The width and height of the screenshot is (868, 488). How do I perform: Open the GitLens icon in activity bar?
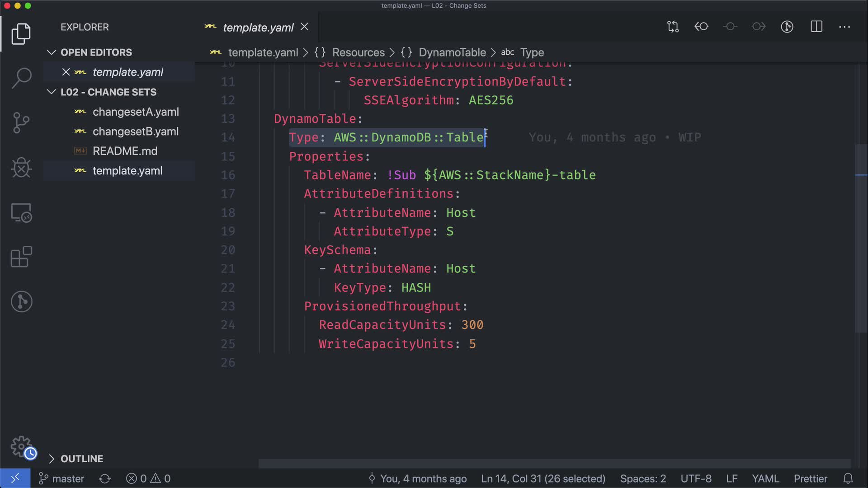(x=21, y=301)
